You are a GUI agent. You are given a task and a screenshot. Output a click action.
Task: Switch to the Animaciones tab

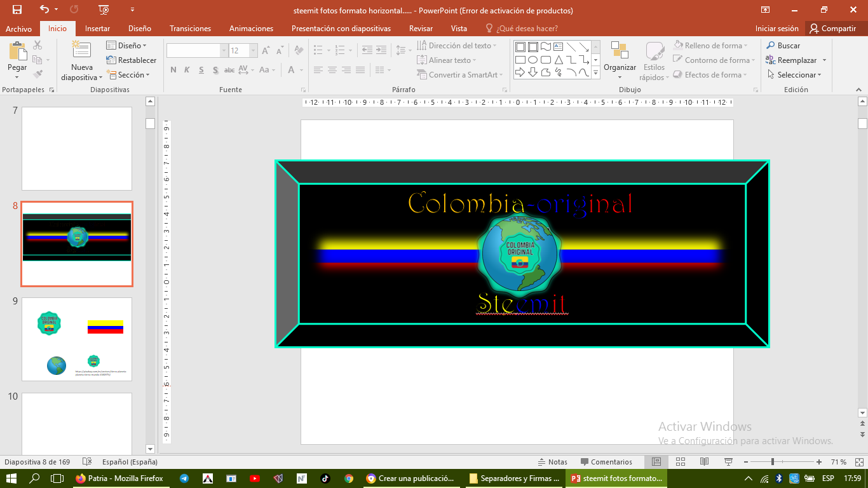tap(251, 29)
